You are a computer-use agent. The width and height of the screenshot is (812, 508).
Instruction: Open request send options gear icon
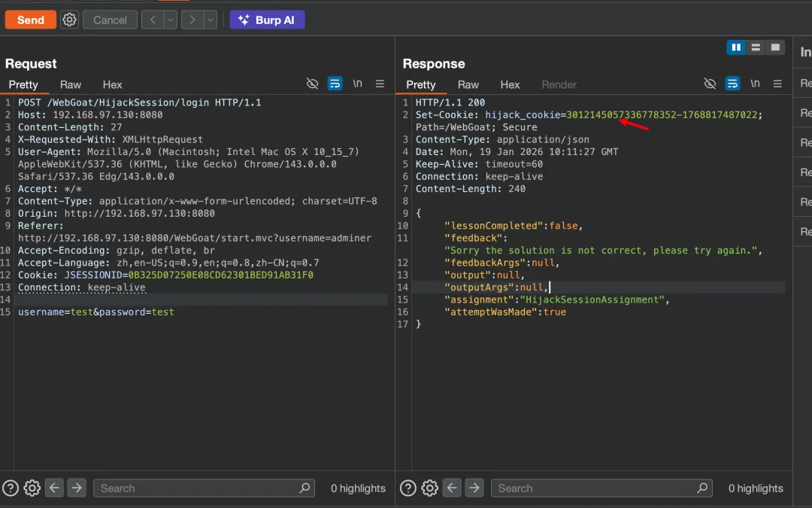pyautogui.click(x=69, y=20)
